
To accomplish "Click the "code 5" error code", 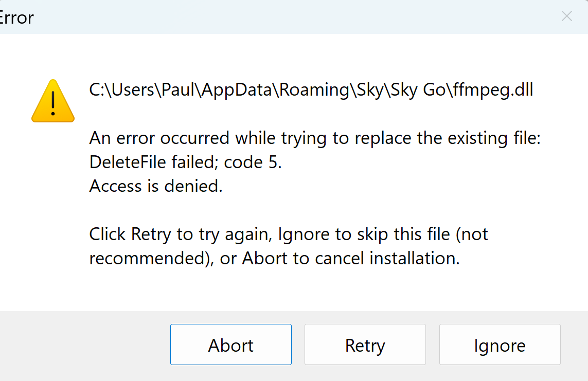I will coord(253,162).
